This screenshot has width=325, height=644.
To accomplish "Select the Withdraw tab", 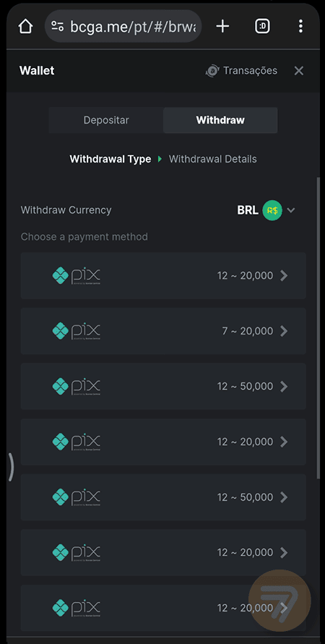I will click(220, 120).
